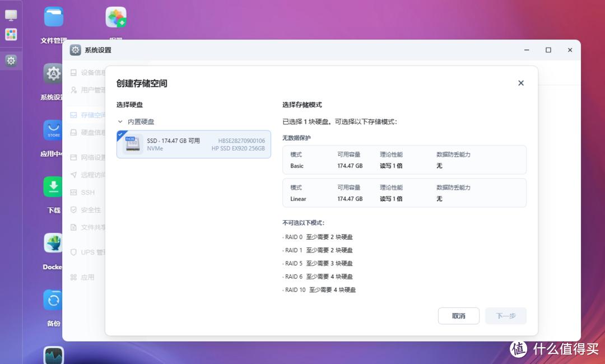Click the settings gear in left dock

[11, 60]
